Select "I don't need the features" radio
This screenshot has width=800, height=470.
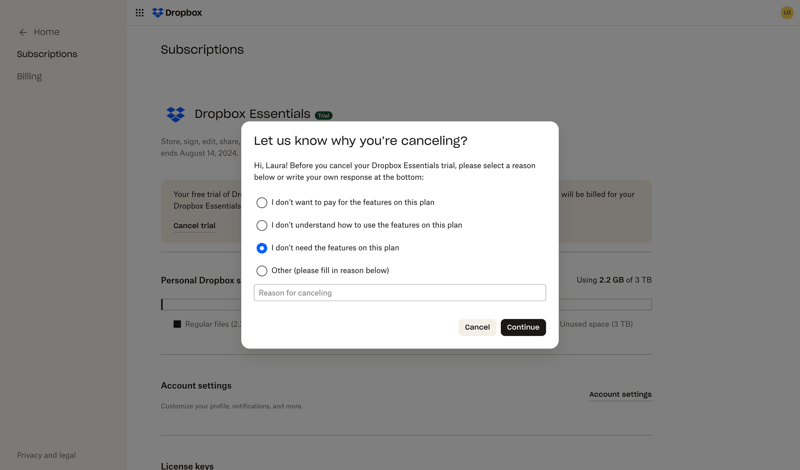click(x=262, y=248)
